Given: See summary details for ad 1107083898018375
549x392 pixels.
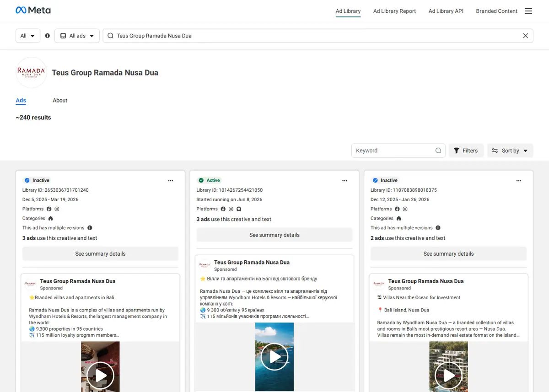Looking at the screenshot, I should 448,254.
